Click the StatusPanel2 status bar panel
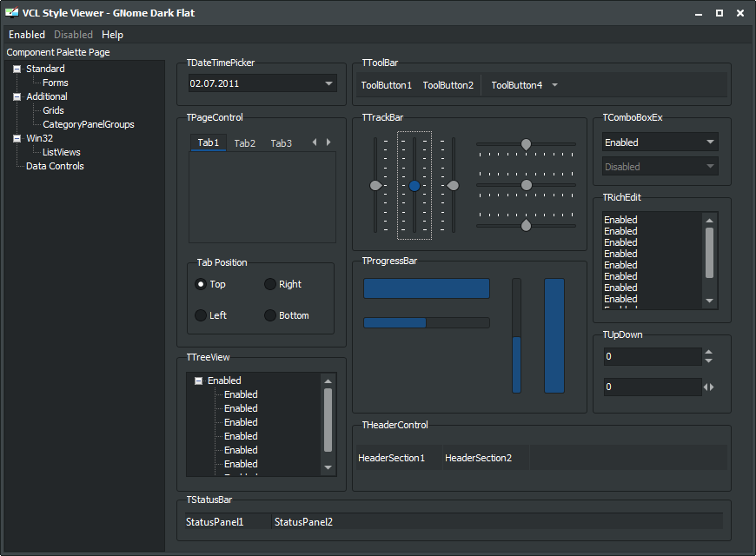Viewport: 756px width, 556px height. (x=497, y=522)
